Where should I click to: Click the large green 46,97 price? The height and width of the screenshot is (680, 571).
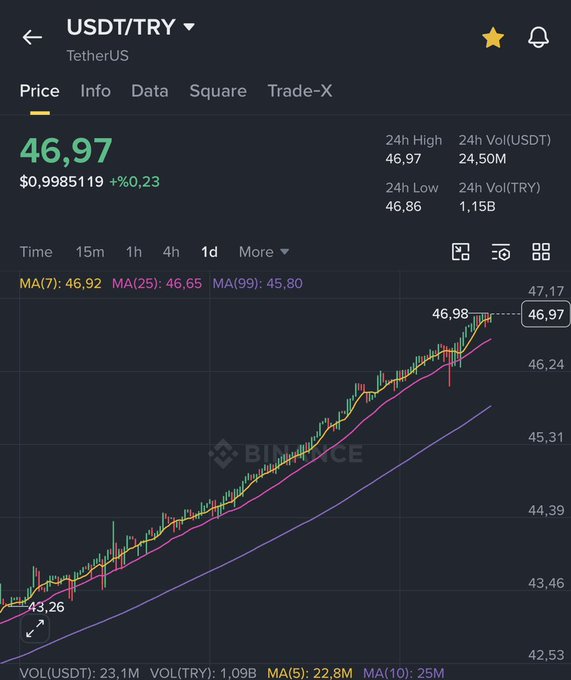pyautogui.click(x=66, y=151)
